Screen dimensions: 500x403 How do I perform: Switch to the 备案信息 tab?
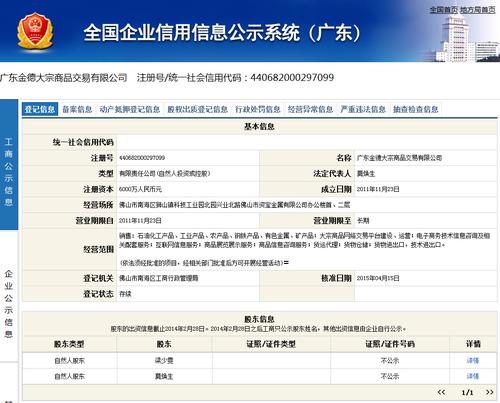click(77, 109)
